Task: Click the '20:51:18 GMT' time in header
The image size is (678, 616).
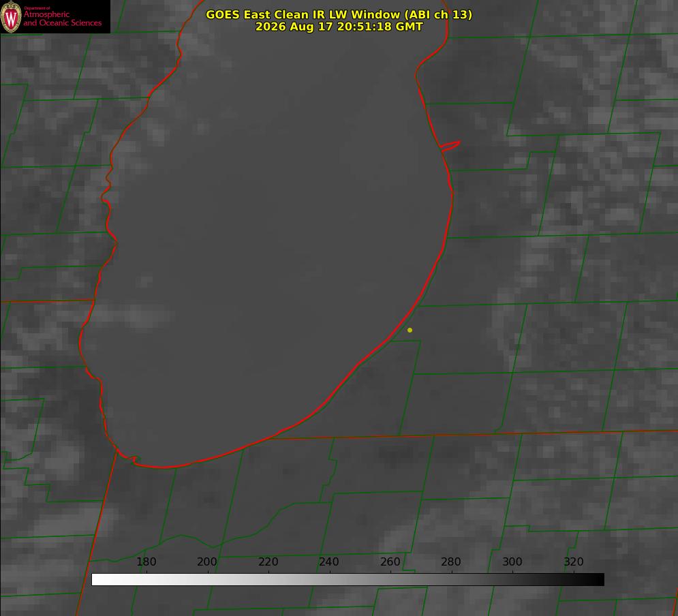Action: pyautogui.click(x=380, y=27)
